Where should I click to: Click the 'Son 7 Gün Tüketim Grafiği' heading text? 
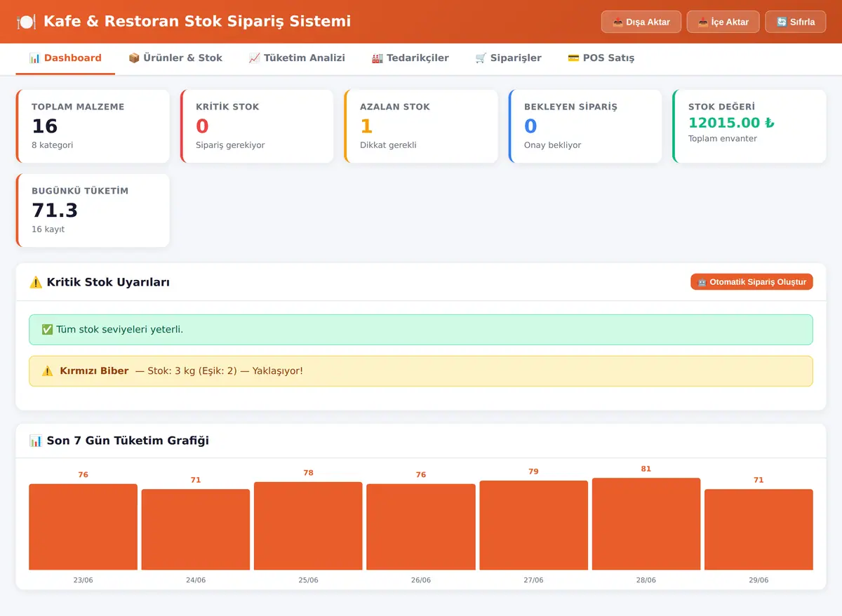(128, 441)
